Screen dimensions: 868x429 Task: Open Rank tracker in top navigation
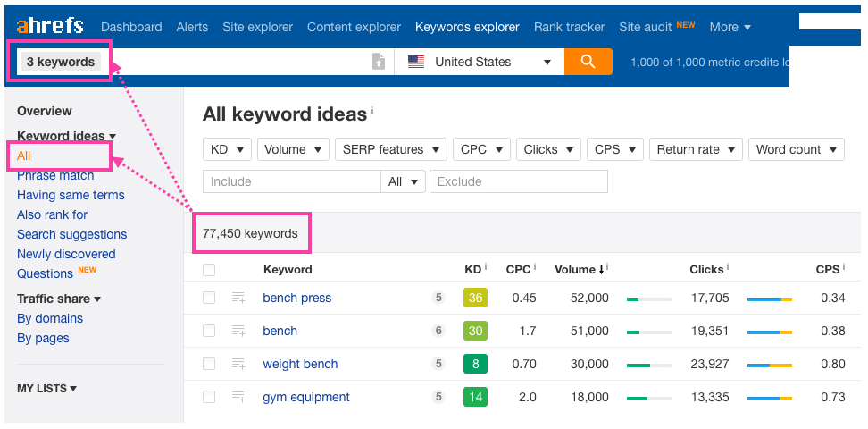pos(569,27)
